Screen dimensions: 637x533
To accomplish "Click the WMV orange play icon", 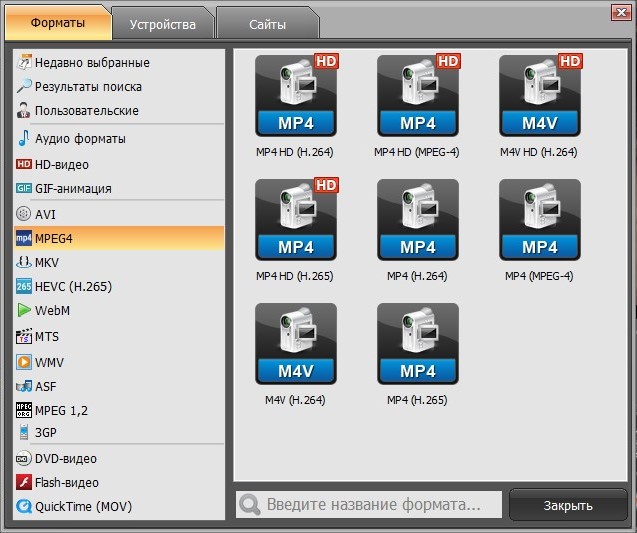I will click(24, 362).
